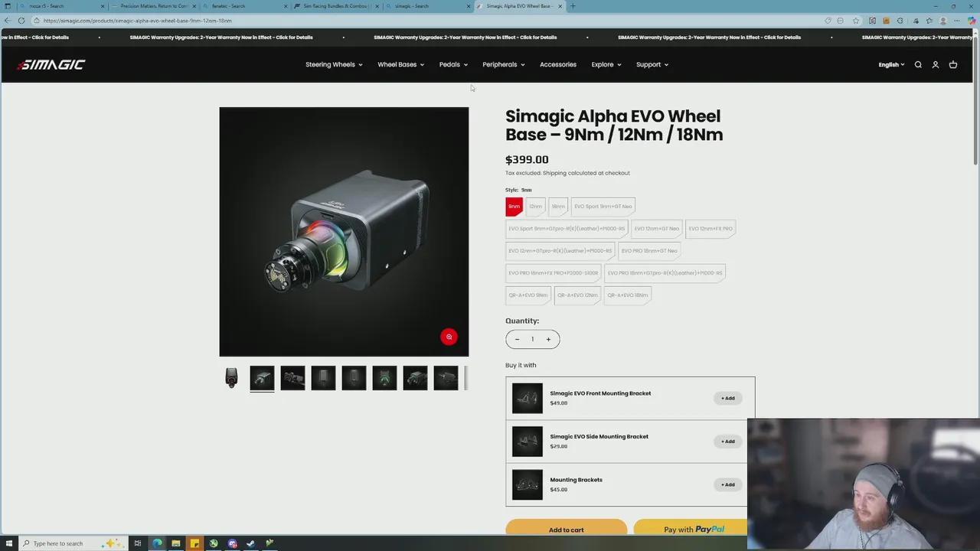Viewport: 980px width, 551px height.
Task: Open Task View in the taskbar
Action: (x=138, y=543)
